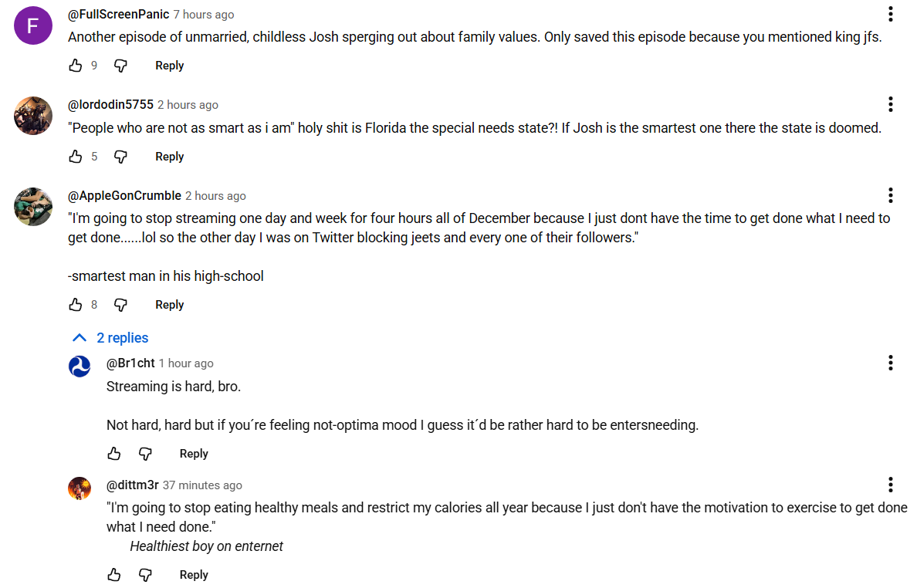Like @lordodin5755's comment
917x588 pixels.
[x=76, y=157]
